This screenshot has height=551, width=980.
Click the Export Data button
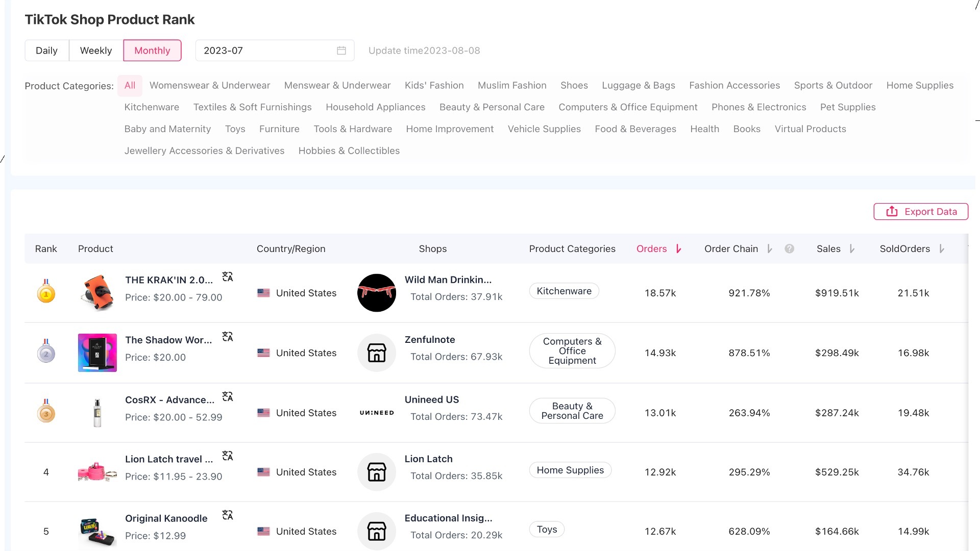(x=920, y=212)
